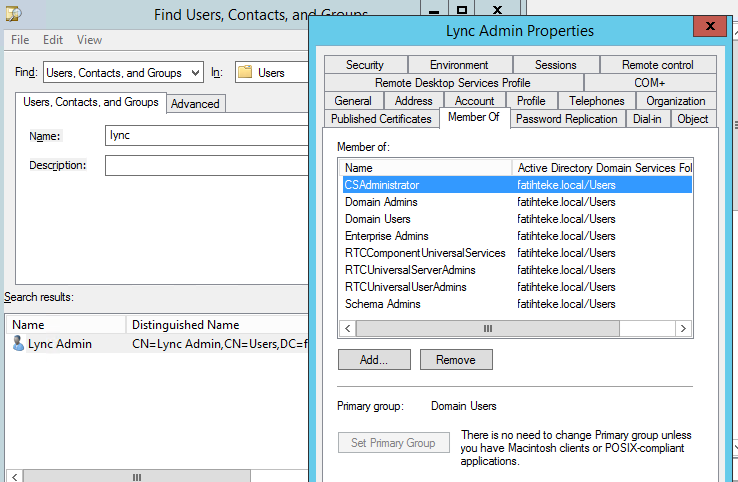Open the Published Certificates tab

coord(381,119)
